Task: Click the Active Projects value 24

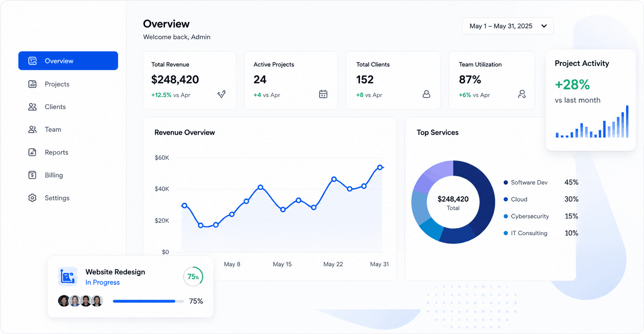Action: click(260, 80)
